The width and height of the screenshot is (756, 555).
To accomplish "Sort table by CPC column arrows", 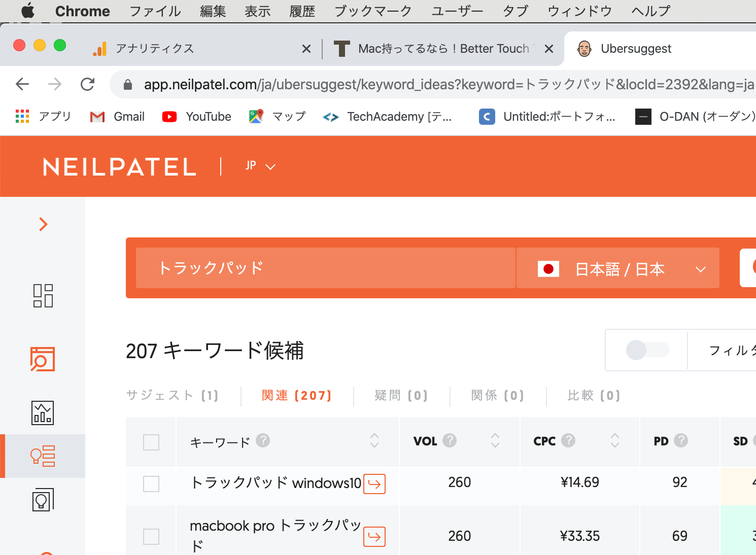I will coord(615,440).
